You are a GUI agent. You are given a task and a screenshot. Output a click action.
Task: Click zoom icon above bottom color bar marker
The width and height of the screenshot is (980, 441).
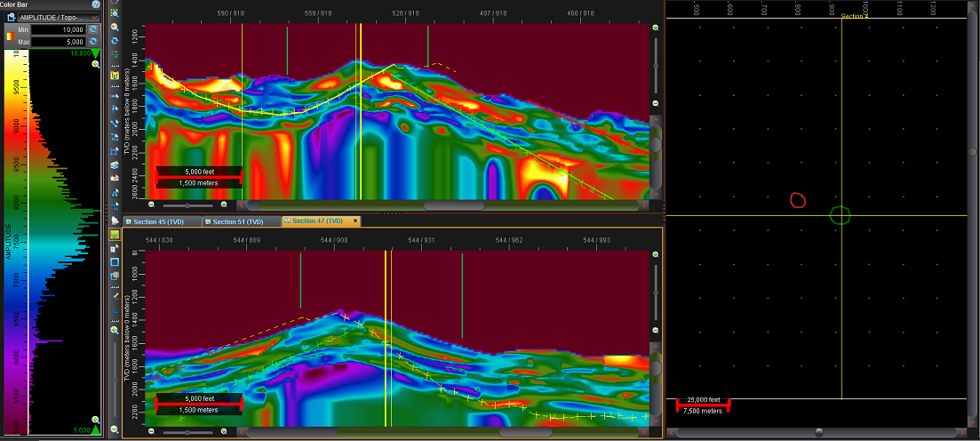pyautogui.click(x=96, y=420)
